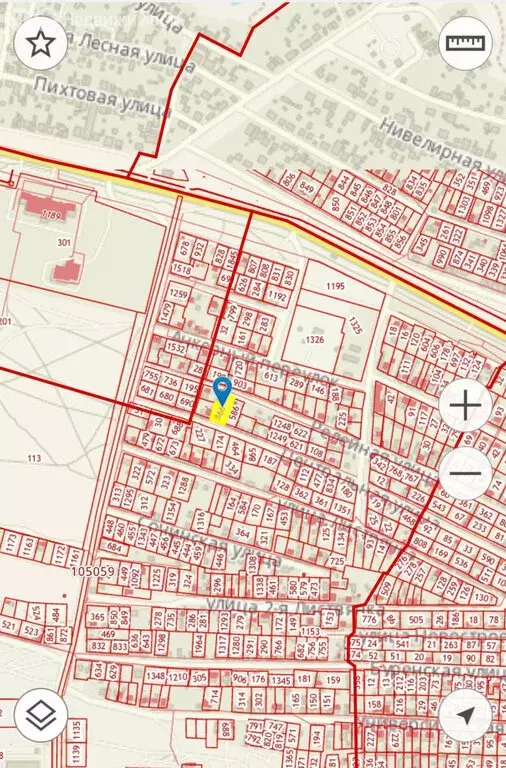The height and width of the screenshot is (768, 506).
Task: Open the map layers selector
Action: pos(41,715)
